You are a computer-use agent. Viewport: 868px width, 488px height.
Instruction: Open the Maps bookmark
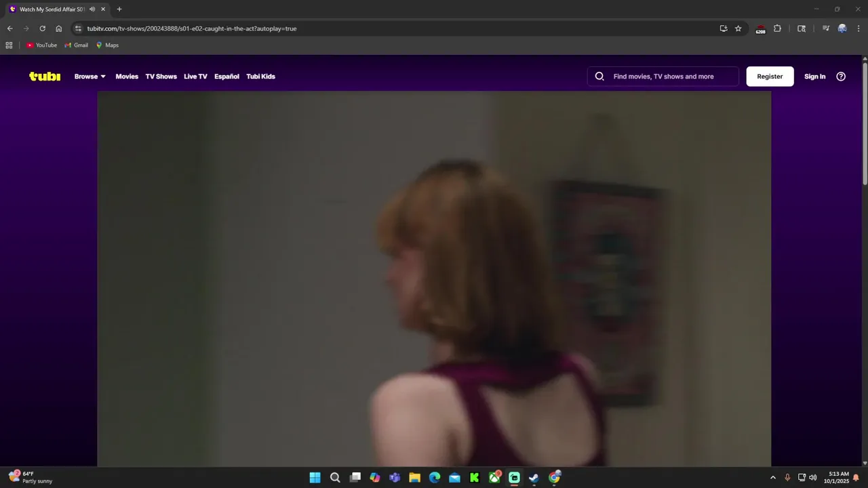tap(107, 45)
